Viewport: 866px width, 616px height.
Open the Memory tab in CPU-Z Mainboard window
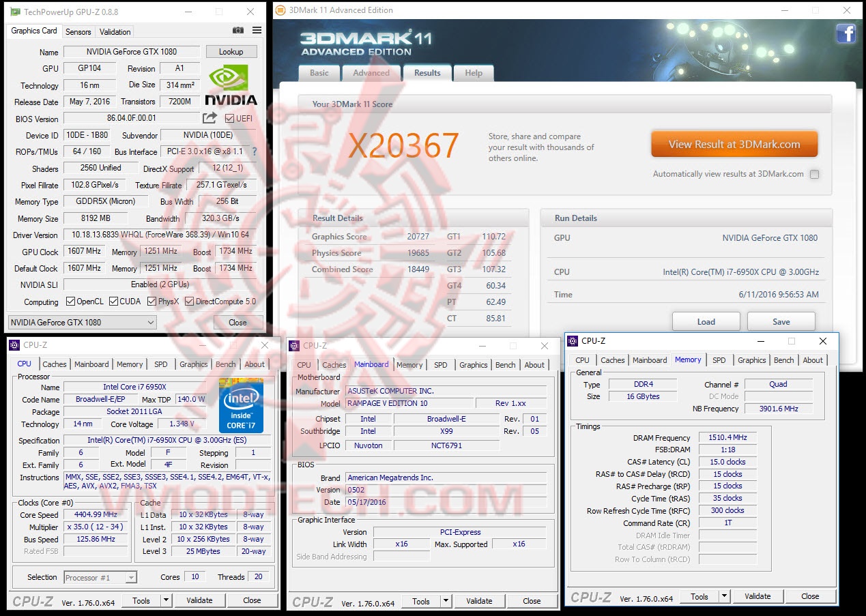click(x=409, y=365)
